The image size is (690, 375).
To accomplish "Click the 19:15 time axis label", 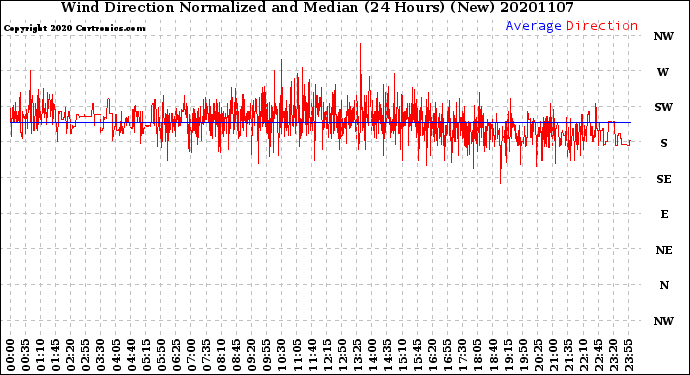I will (508, 355).
